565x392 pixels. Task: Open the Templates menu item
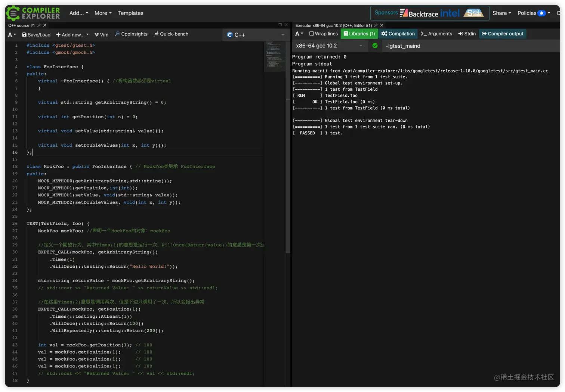pos(130,13)
